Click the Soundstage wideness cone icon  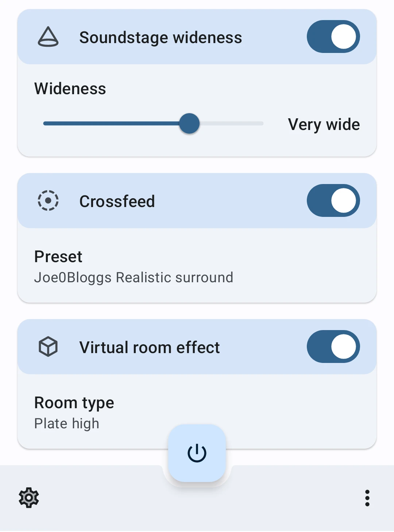point(48,37)
